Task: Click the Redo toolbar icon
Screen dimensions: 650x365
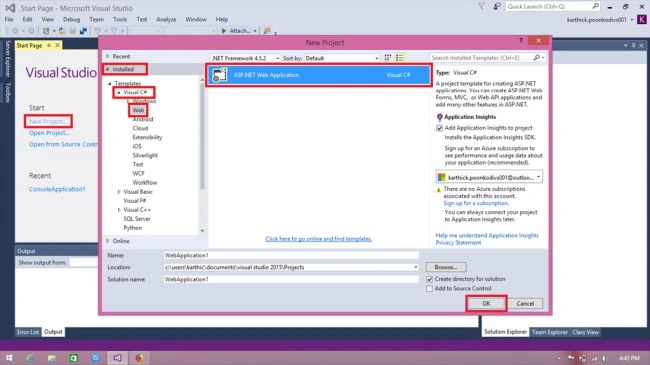Action: click(x=114, y=31)
